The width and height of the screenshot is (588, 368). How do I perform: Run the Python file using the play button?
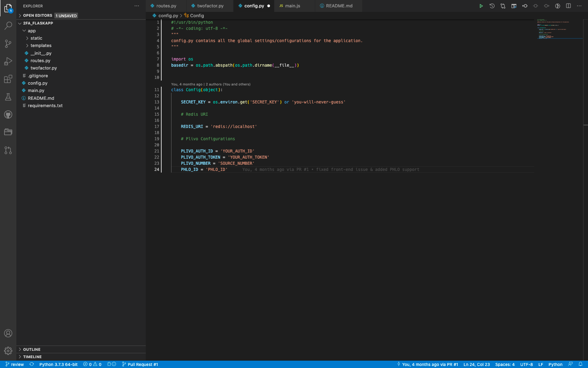tap(481, 6)
